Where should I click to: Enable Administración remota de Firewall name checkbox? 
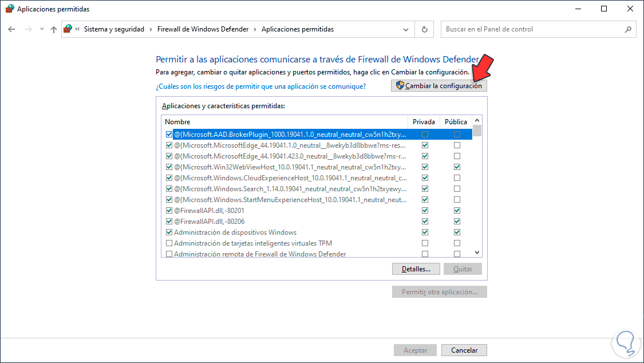[169, 254]
